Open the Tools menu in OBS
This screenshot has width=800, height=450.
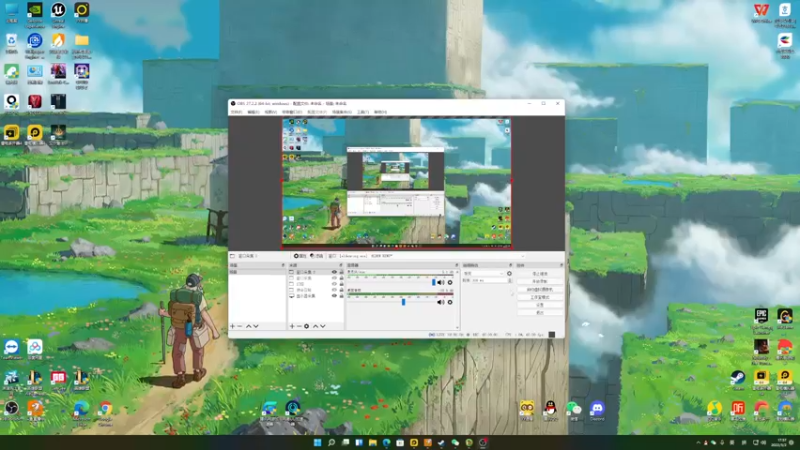tap(363, 112)
